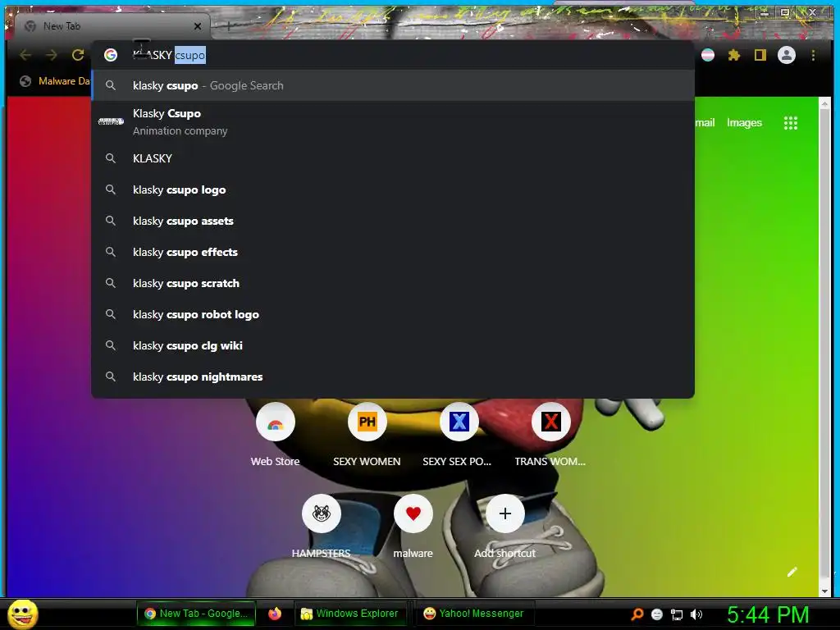Select 'klasky csupo robot logo' suggestion
The height and width of the screenshot is (630, 840).
393,314
